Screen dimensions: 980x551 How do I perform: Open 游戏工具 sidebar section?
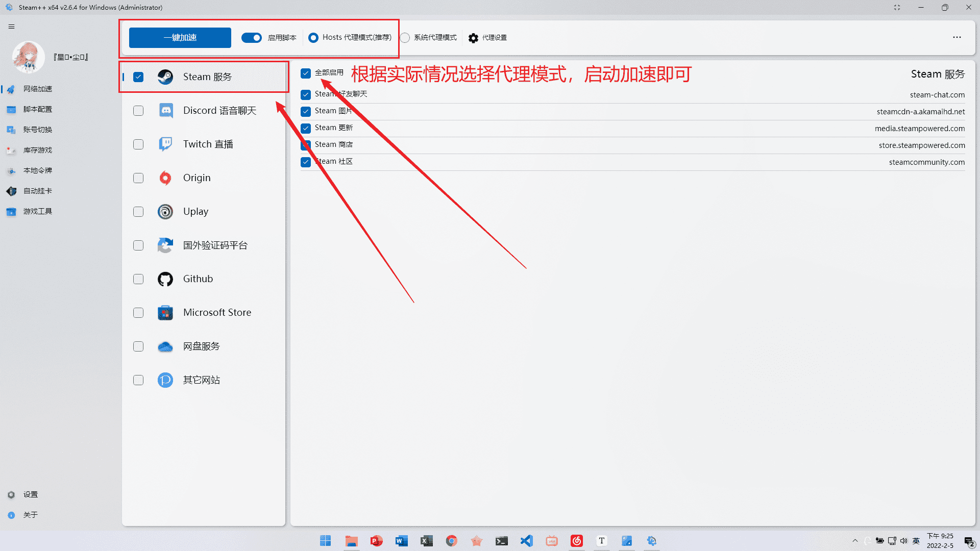(38, 211)
